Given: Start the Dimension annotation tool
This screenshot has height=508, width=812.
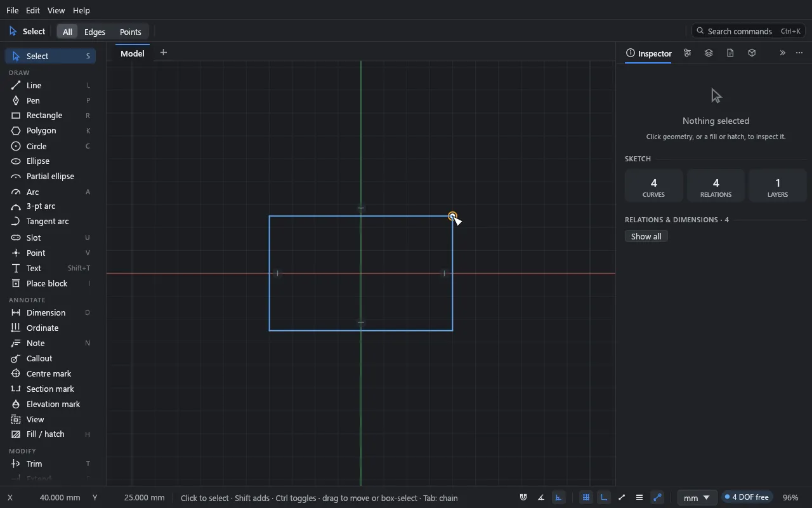Looking at the screenshot, I should coord(51,312).
